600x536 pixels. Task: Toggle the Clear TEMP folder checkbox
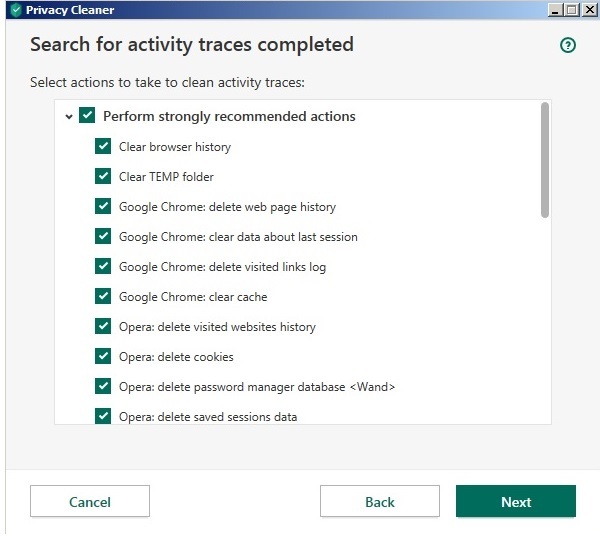click(x=103, y=176)
